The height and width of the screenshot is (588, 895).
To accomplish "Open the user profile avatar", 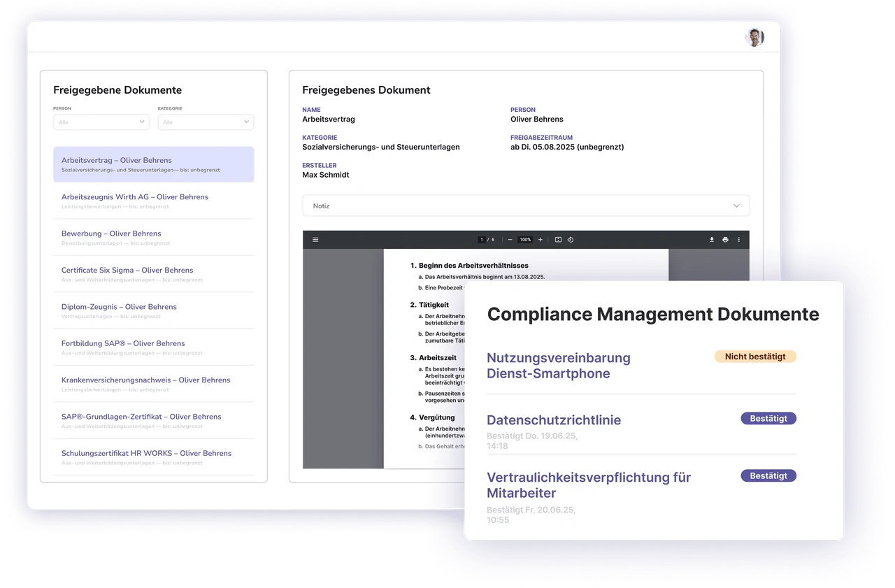I will pos(754,38).
